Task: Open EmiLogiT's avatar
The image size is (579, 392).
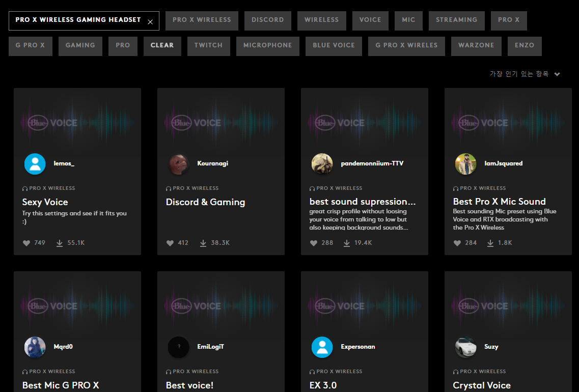Action: tap(178, 347)
